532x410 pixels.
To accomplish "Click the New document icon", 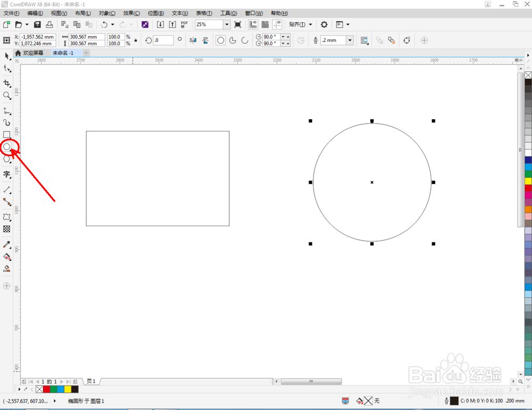I will pos(6,24).
